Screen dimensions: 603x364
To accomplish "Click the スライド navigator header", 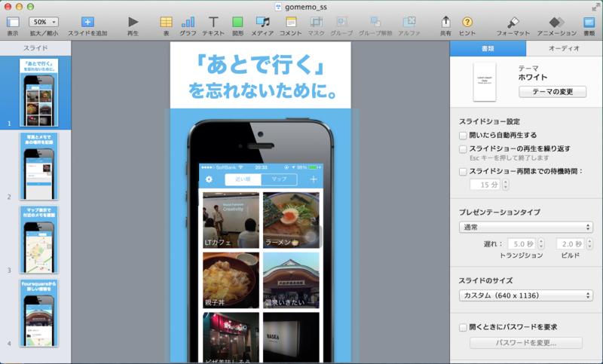I will 35,48.
